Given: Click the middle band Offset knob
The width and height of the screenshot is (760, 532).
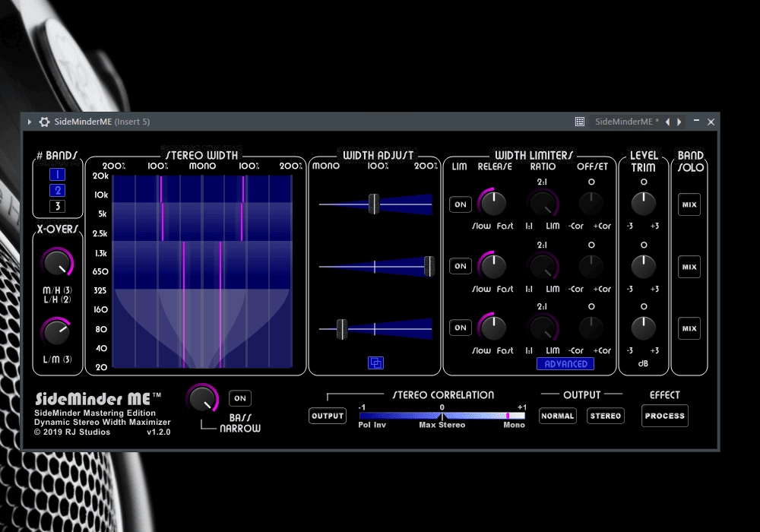Looking at the screenshot, I should click(x=591, y=266).
